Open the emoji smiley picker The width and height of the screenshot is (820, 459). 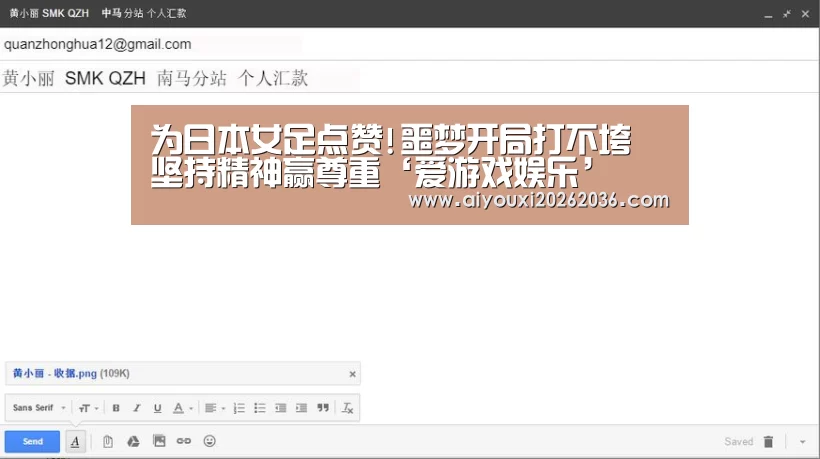[x=210, y=441]
